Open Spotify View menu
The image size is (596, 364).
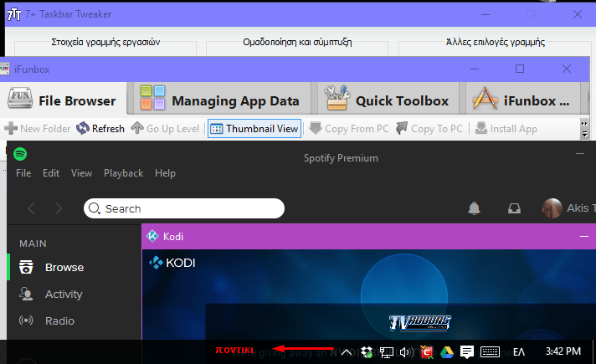[x=81, y=173]
